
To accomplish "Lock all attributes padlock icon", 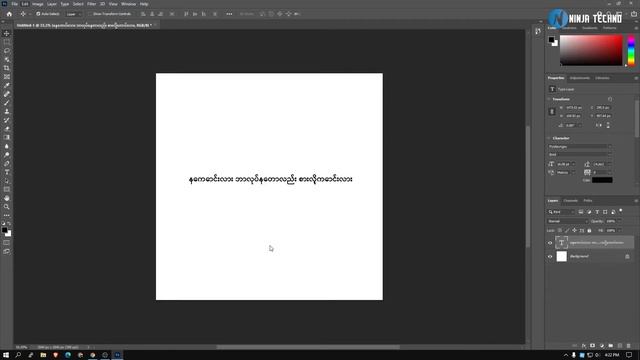I will coord(589,231).
